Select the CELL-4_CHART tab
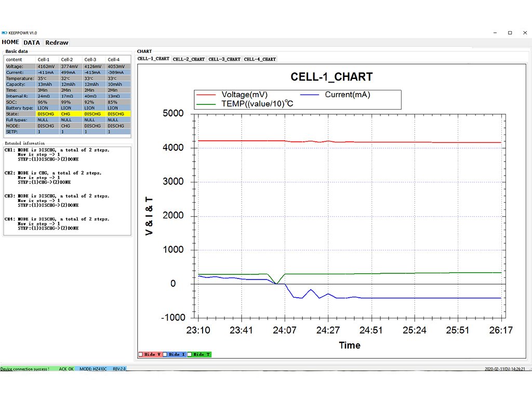The image size is (532, 399). coord(260,59)
